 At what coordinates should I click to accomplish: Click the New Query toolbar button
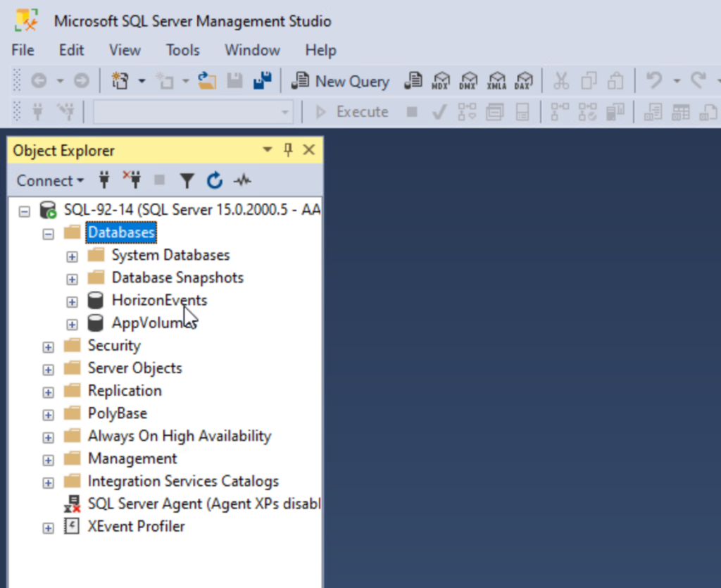coord(341,81)
